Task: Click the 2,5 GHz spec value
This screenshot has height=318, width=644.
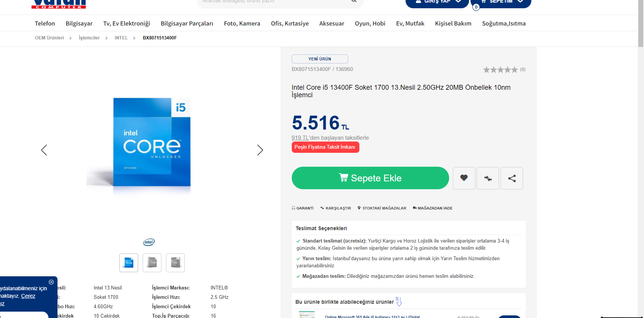Action: tap(220, 297)
